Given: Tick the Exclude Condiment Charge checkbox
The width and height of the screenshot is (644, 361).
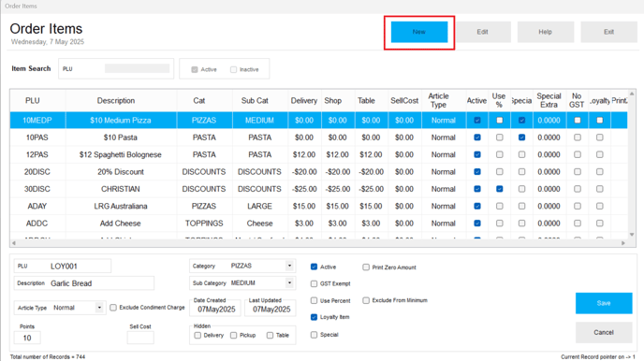Looking at the screenshot, I should point(113,308).
